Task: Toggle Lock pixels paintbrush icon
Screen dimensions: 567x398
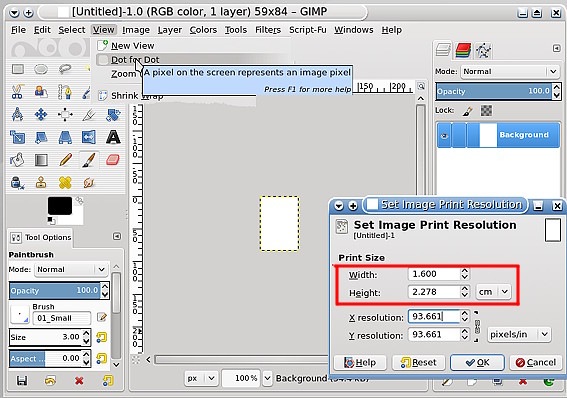Action: coord(468,111)
